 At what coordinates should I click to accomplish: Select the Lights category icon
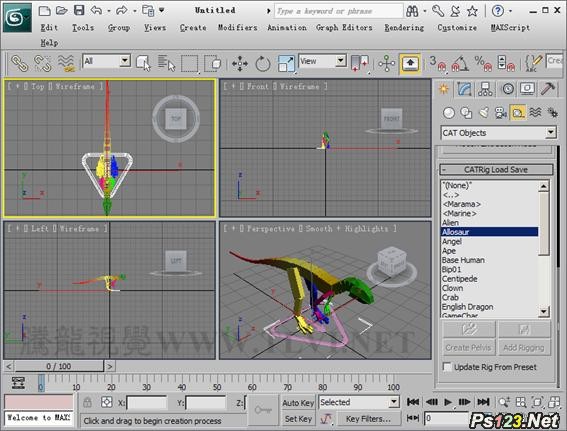point(484,113)
